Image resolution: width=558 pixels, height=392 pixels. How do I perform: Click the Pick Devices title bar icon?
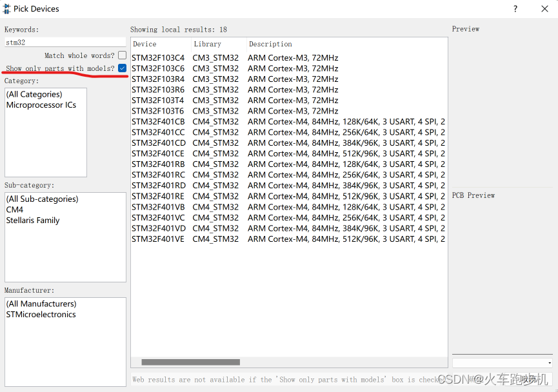pos(6,9)
